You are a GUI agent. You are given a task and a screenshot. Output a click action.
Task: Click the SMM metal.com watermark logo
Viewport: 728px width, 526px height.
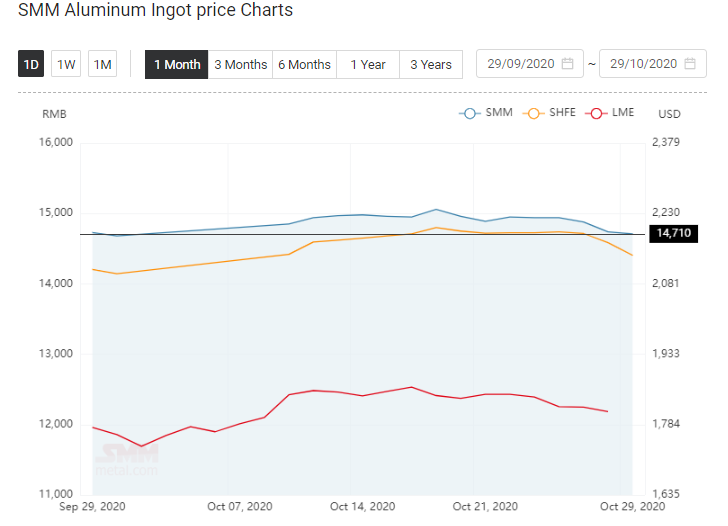127,460
